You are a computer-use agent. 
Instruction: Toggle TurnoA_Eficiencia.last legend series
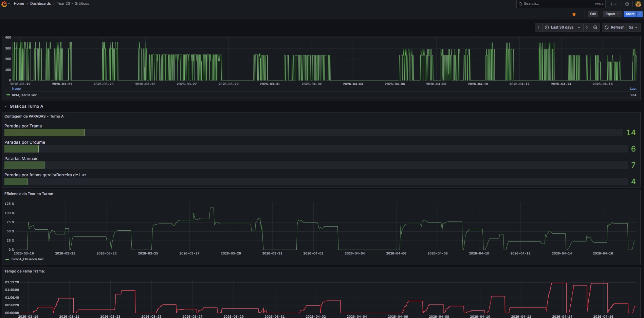[27, 259]
